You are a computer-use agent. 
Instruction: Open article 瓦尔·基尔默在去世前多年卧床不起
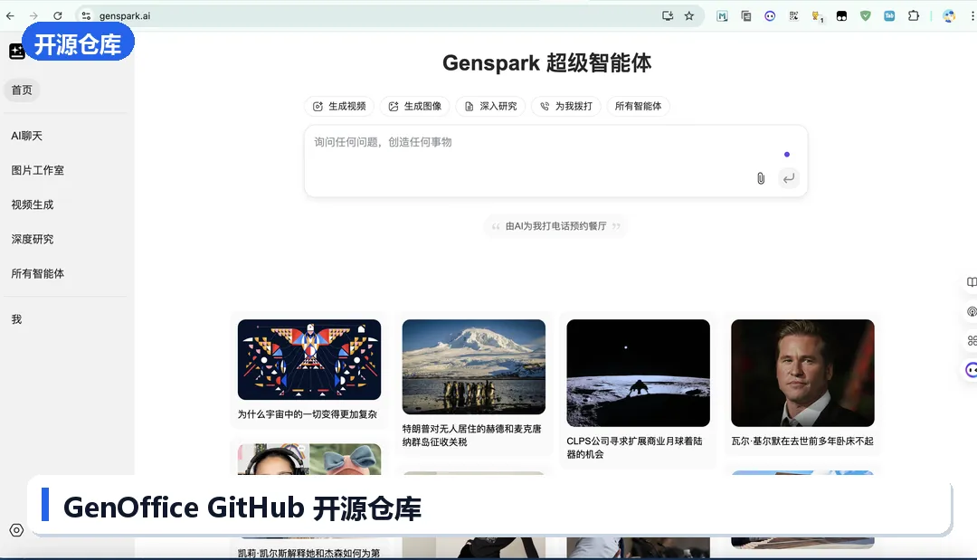[802, 441]
